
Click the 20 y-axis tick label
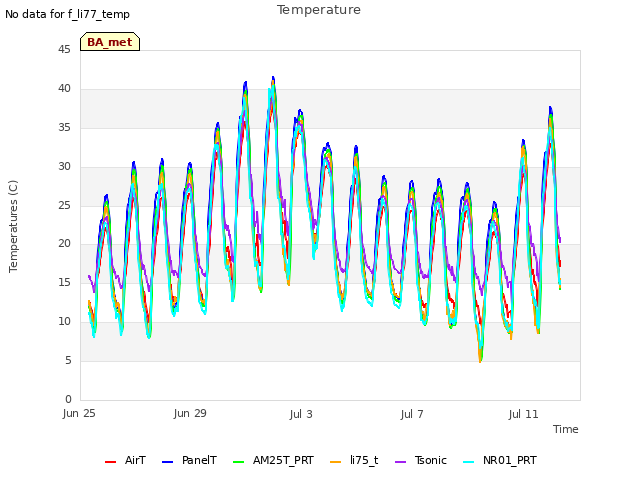coord(64,243)
